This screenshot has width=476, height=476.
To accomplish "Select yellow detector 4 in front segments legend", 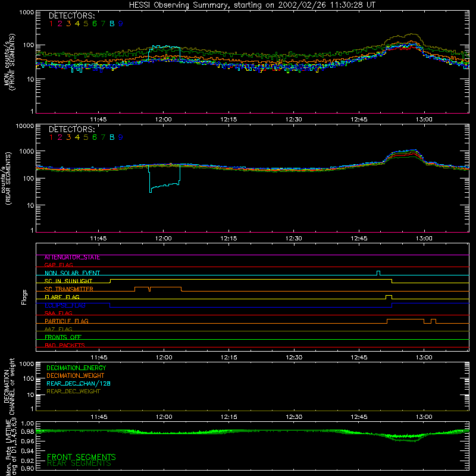I will [77, 24].
